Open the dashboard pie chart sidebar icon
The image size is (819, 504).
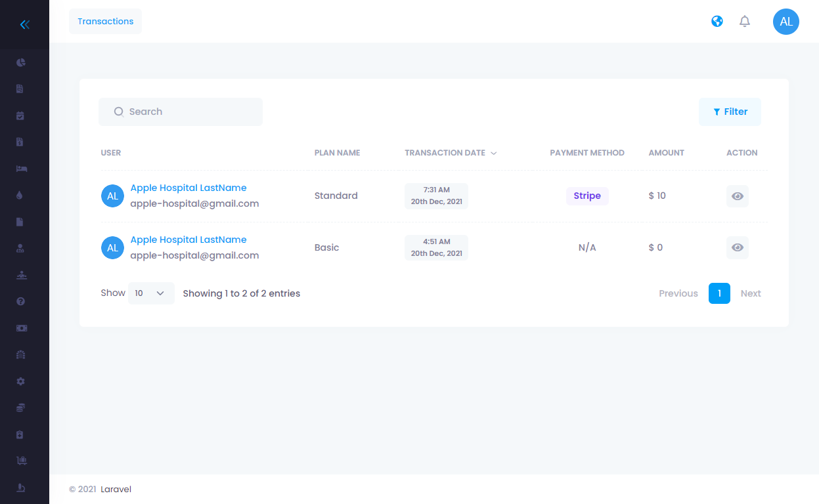(x=21, y=62)
